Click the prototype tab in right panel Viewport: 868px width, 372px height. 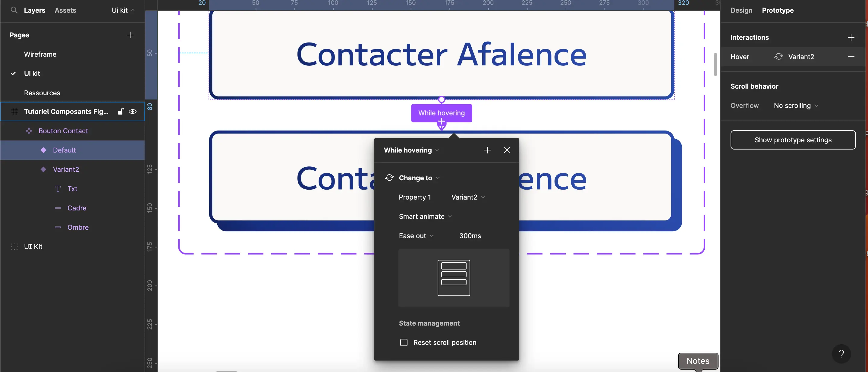[778, 11]
